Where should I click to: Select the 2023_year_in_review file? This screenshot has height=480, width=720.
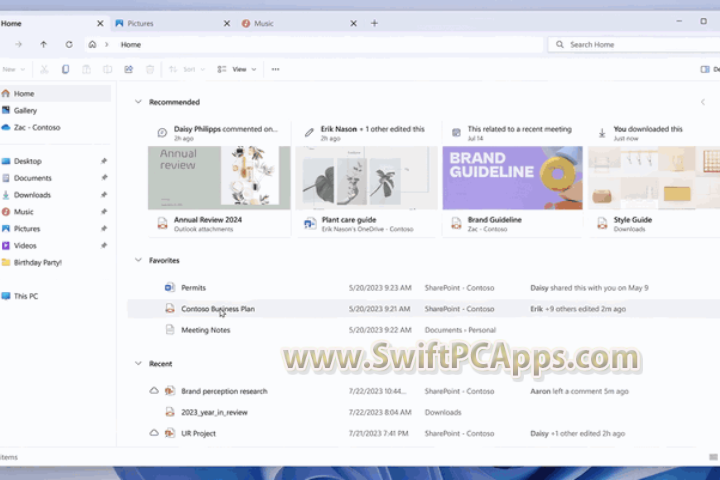(x=423, y=412)
